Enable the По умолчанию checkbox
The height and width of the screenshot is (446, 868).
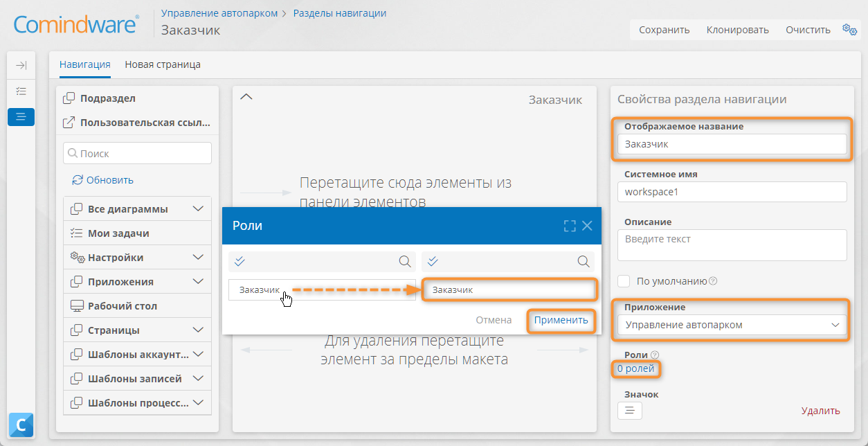[x=624, y=281]
